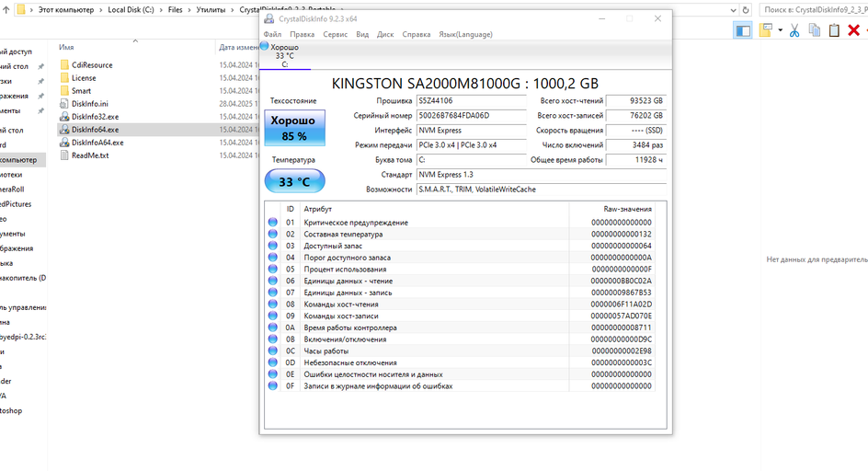
Task: Open the Диск menu
Action: coord(385,34)
